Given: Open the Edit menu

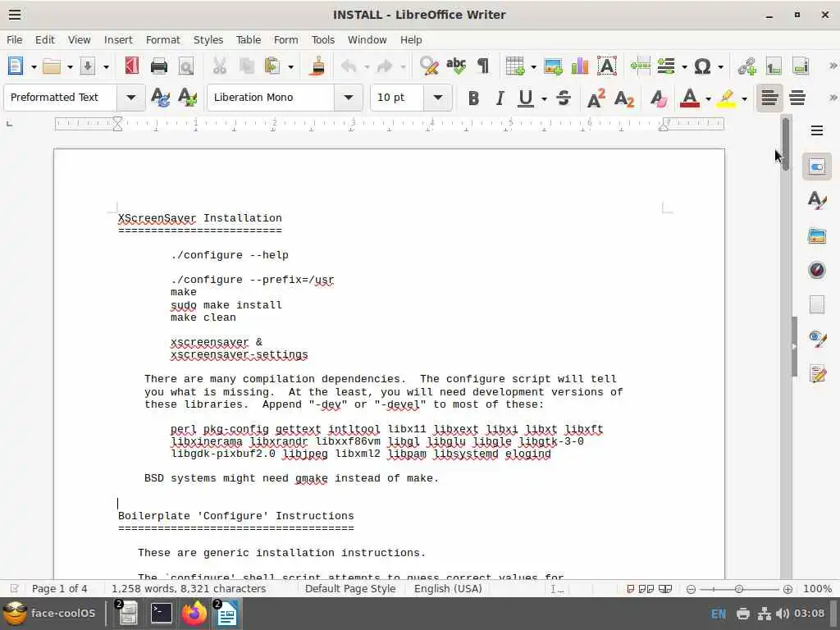Looking at the screenshot, I should pos(45,39).
